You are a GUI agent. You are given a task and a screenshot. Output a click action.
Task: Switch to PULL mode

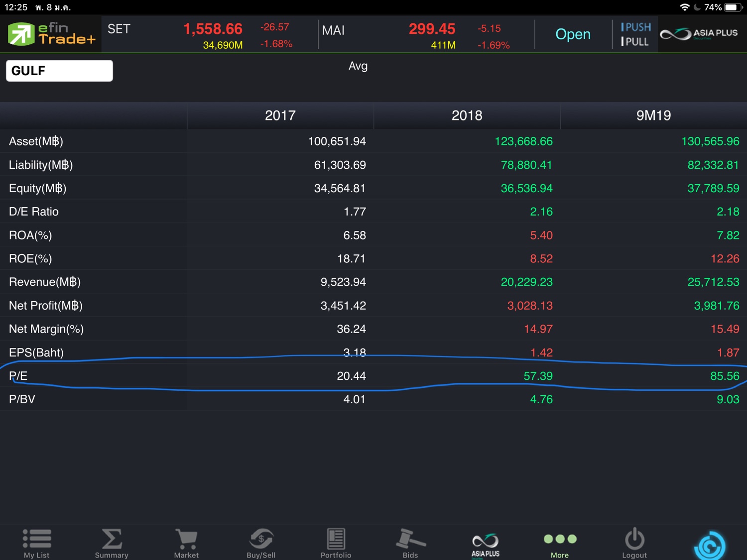pyautogui.click(x=634, y=42)
